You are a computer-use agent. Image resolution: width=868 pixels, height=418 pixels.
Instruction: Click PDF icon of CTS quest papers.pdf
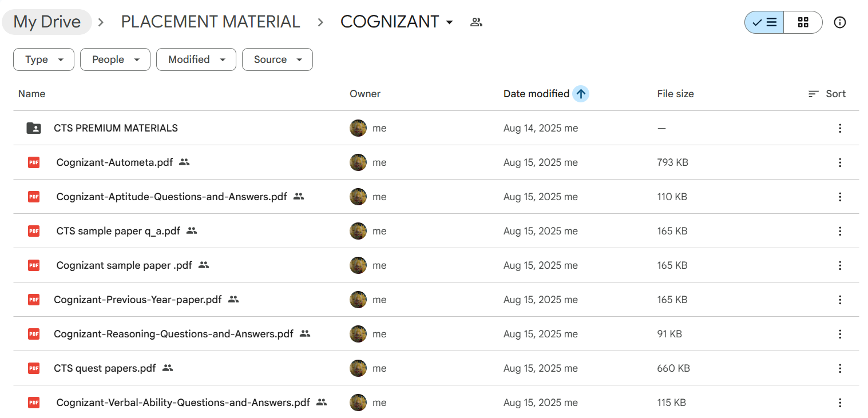(34, 368)
